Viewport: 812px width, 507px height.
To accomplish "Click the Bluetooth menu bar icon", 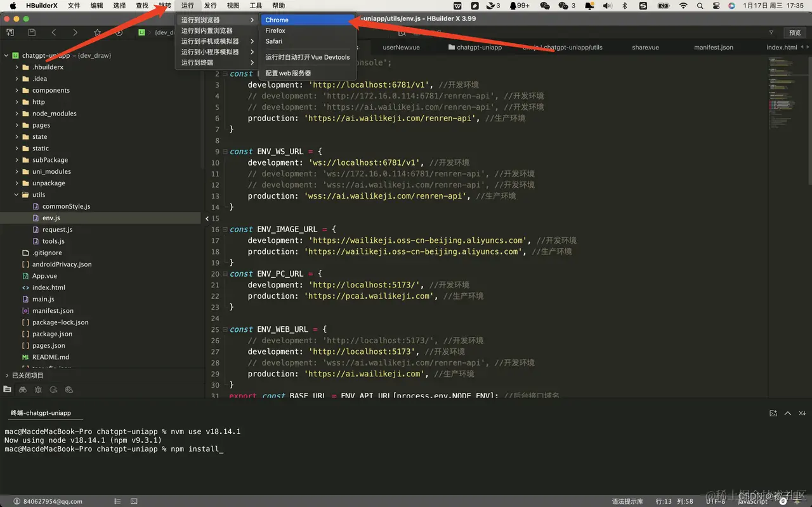I will click(x=624, y=6).
